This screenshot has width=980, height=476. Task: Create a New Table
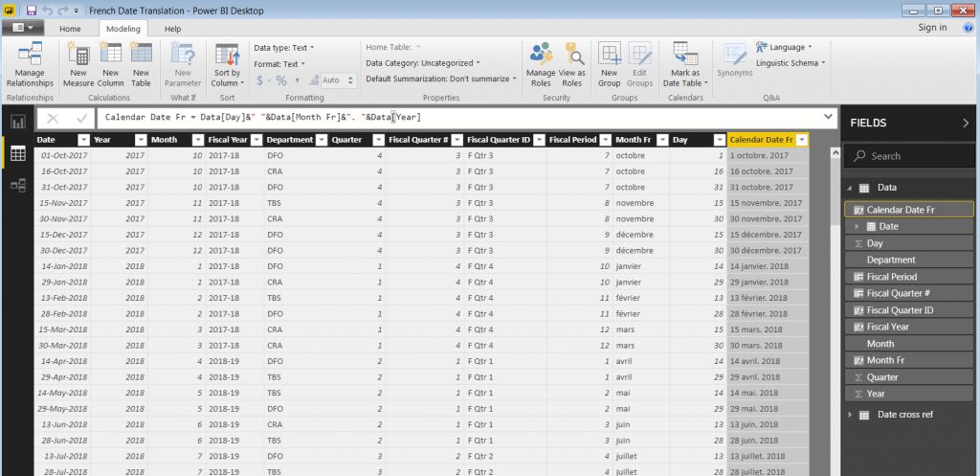[x=141, y=57]
